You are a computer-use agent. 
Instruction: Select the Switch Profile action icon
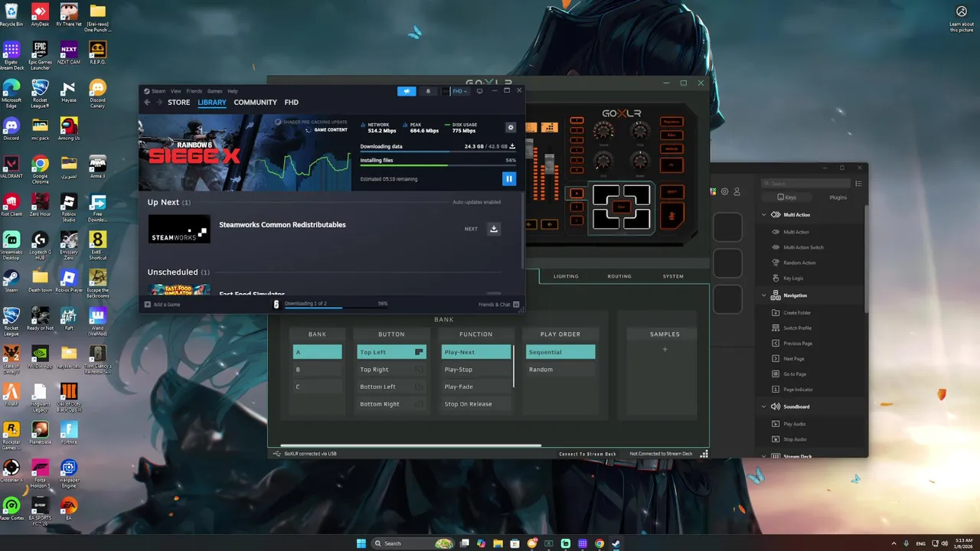(x=776, y=328)
